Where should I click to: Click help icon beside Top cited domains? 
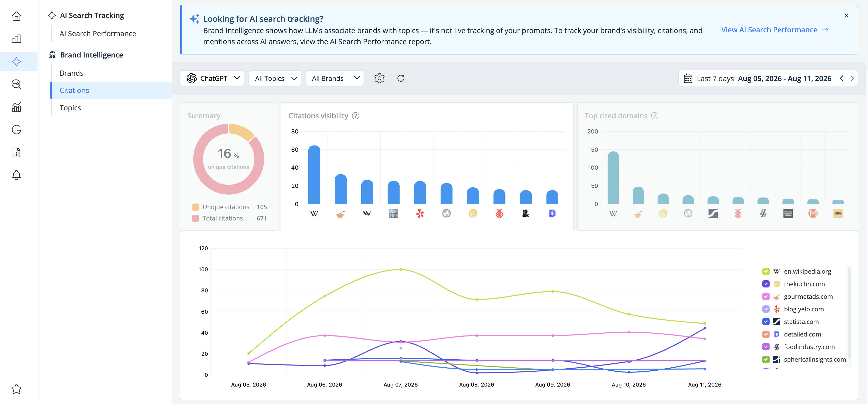(654, 116)
